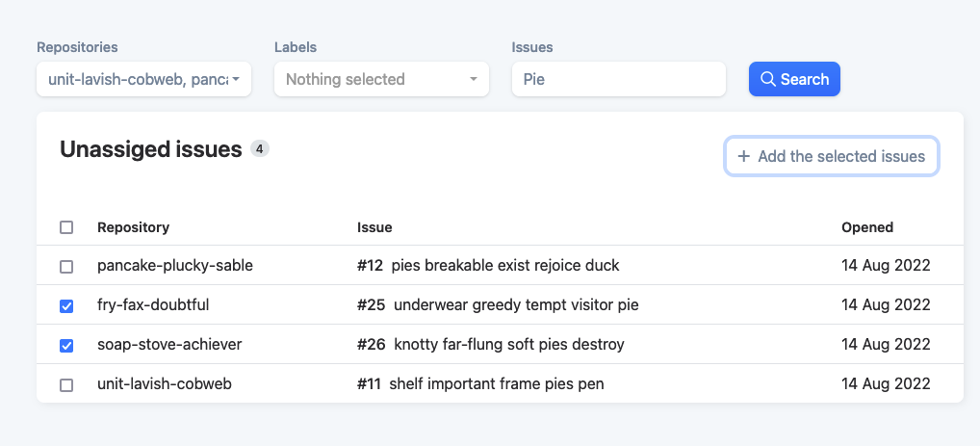Screen dimensions: 980x446
Task: Click the Repositories dropdown caret arrow
Action: 236,79
